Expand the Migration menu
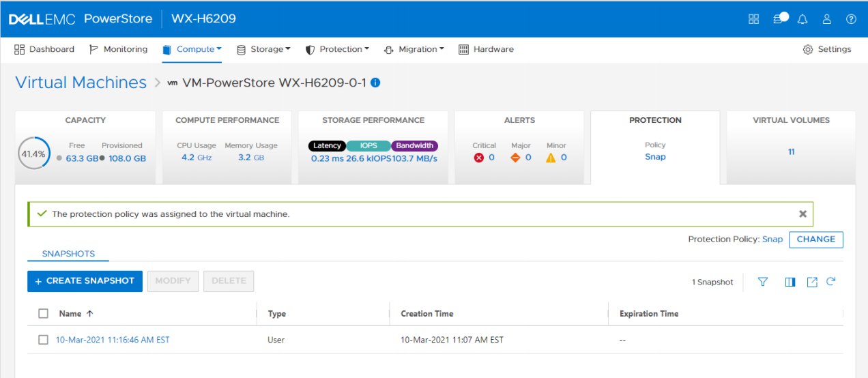Screen dimensions: 868x378 click(414, 49)
